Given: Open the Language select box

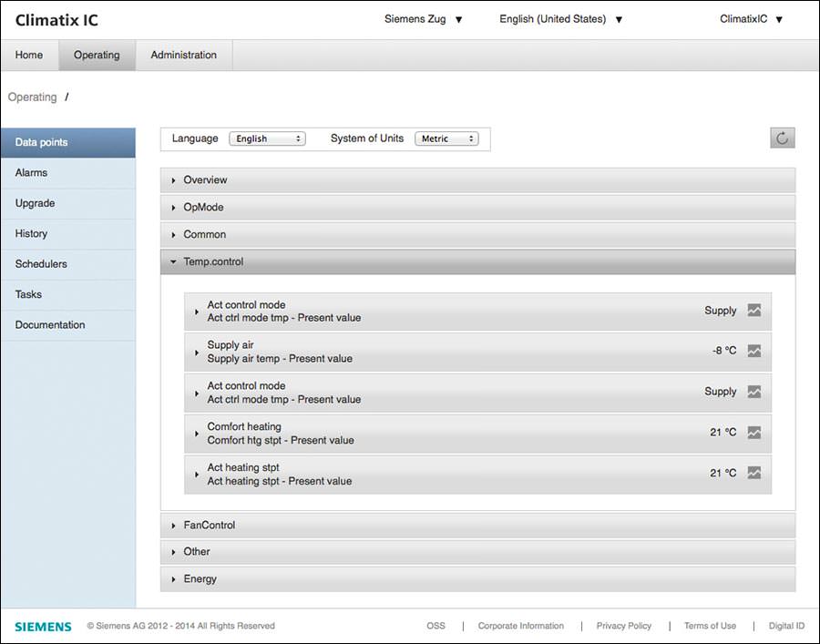Looking at the screenshot, I should pos(267,138).
